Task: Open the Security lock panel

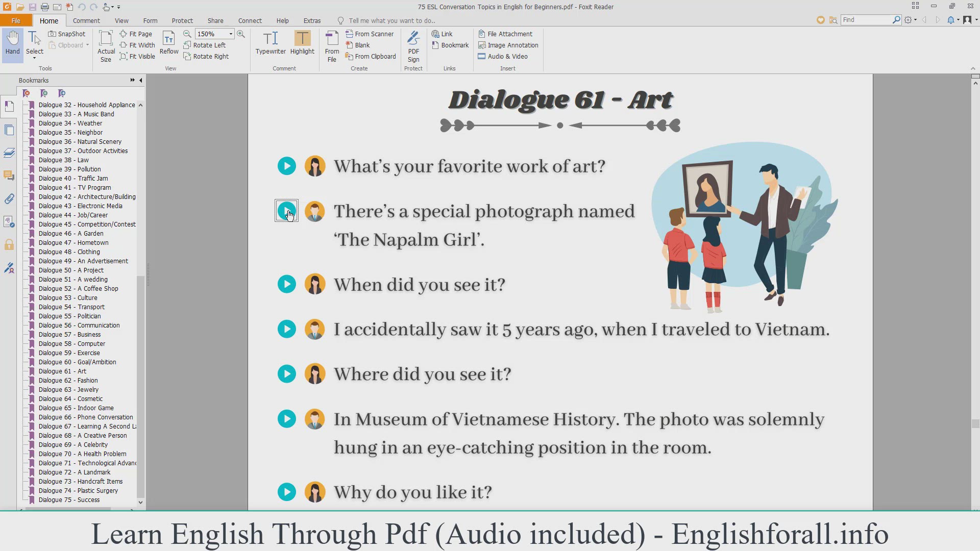Action: (x=9, y=244)
